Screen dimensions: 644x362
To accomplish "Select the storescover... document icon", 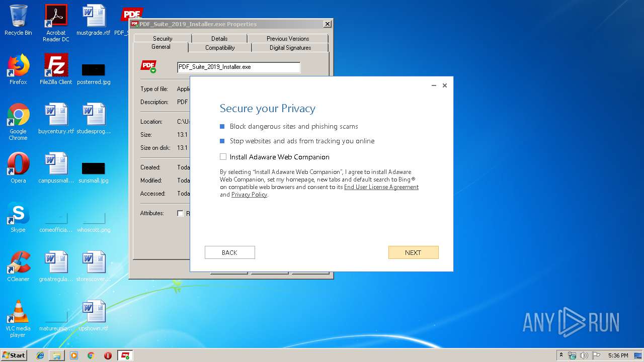I will pyautogui.click(x=94, y=266).
